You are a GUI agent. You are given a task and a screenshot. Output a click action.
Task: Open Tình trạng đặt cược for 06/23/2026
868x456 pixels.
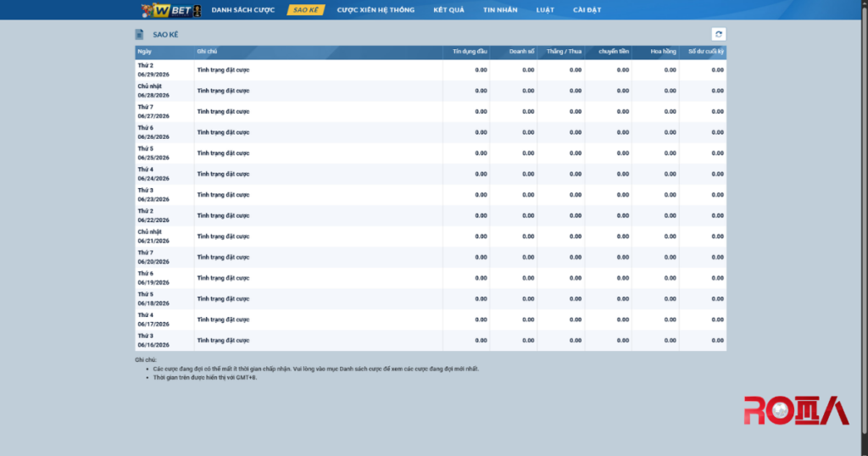click(x=223, y=195)
